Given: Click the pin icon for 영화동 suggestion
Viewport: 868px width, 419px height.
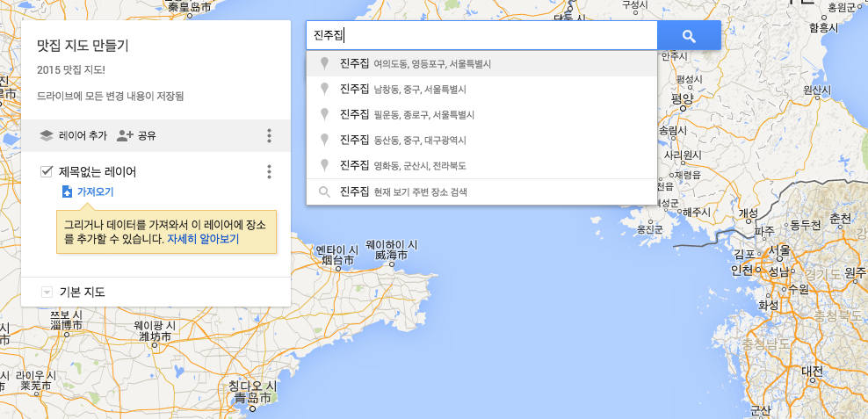Looking at the screenshot, I should [325, 165].
